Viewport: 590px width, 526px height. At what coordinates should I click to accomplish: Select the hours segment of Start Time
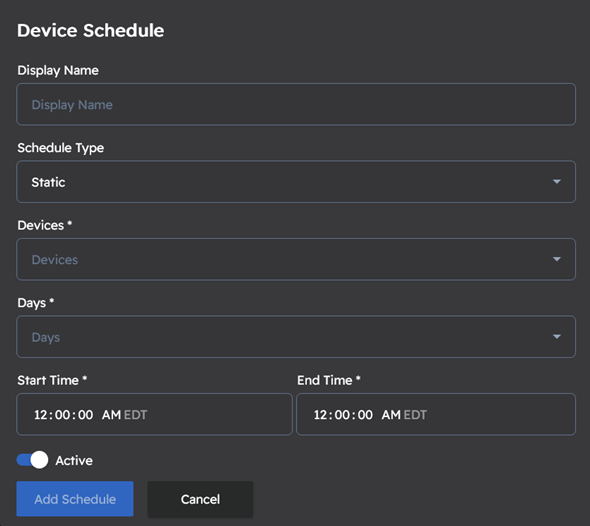pyautogui.click(x=42, y=415)
